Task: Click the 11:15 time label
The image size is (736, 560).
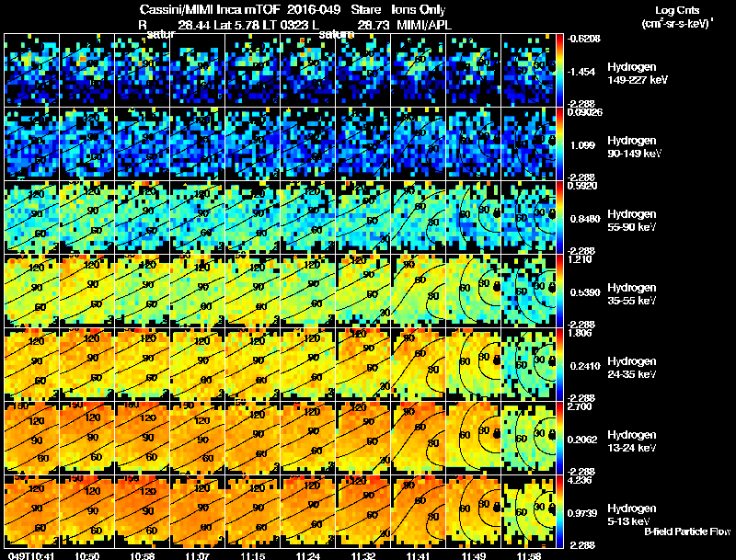Action: point(252,555)
